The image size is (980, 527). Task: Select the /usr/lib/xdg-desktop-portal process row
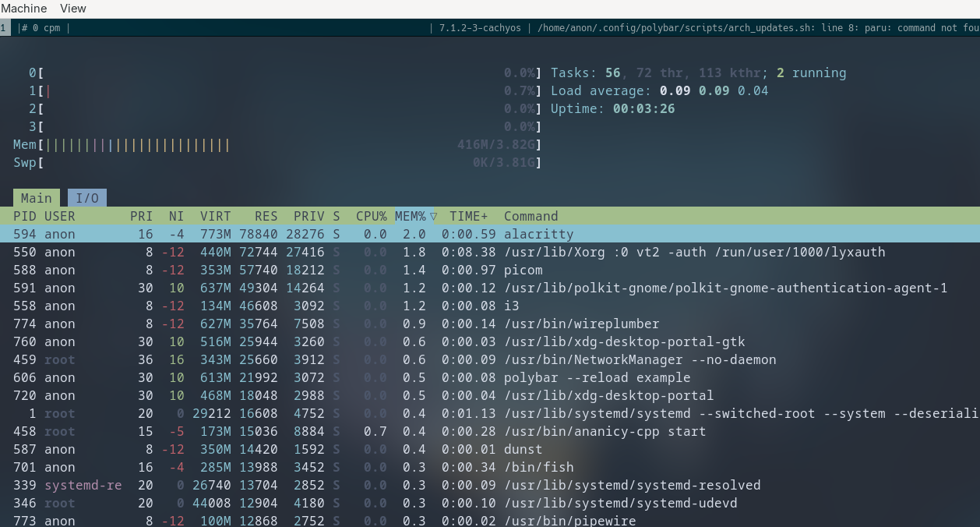pyautogui.click(x=490, y=395)
